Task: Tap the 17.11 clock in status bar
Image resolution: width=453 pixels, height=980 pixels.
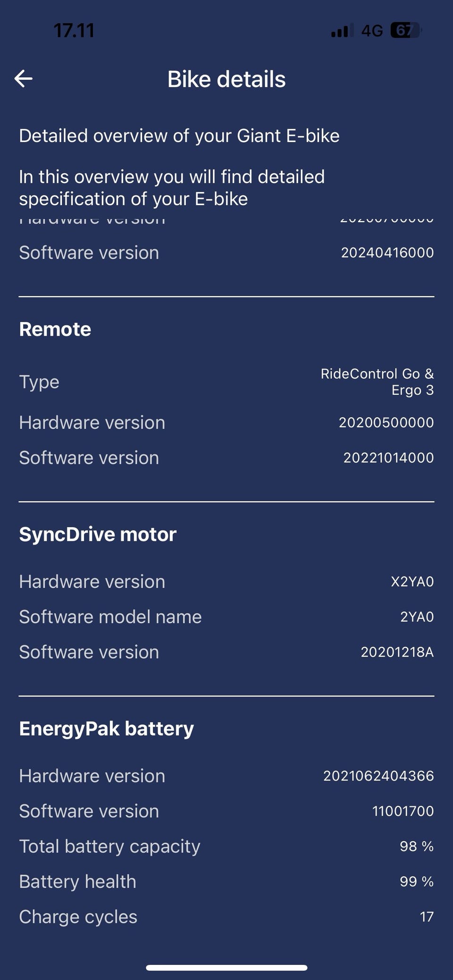Action: 74,31
